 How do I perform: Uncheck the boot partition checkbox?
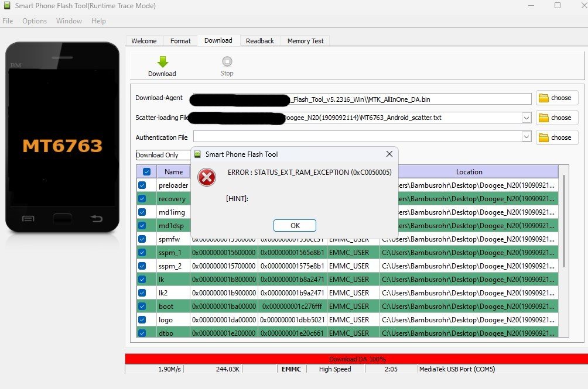tap(142, 307)
